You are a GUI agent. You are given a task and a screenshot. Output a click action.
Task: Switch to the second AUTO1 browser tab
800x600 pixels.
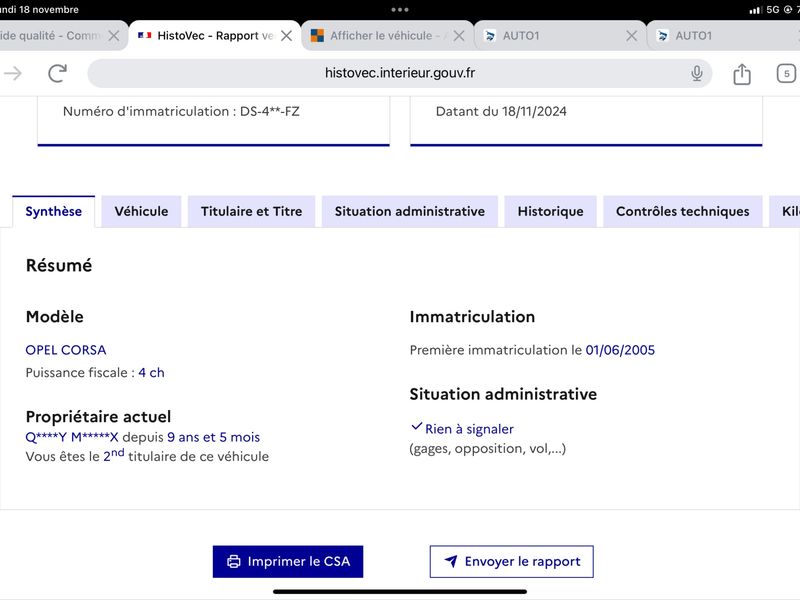click(x=723, y=36)
